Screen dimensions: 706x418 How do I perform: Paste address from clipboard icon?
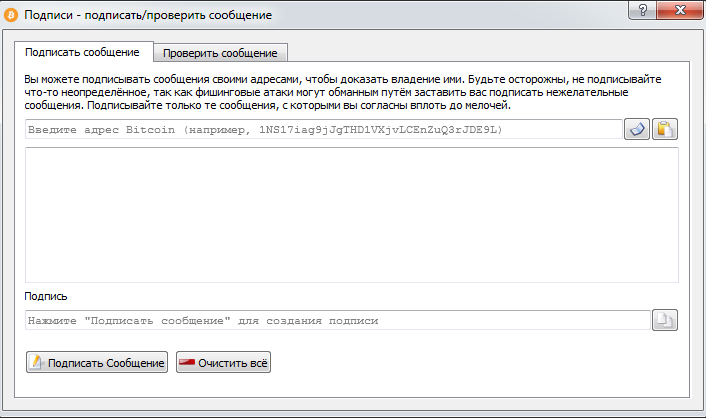pos(665,129)
